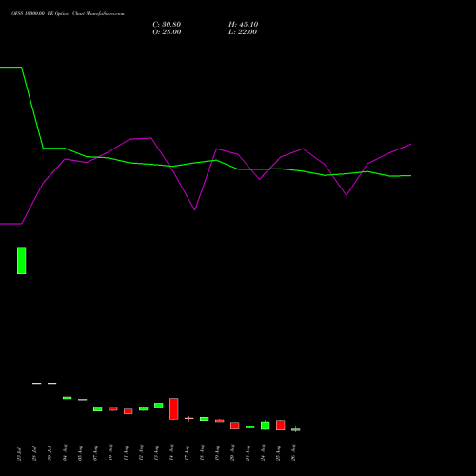Select the 20 Aug date label

pyautogui.click(x=232, y=453)
